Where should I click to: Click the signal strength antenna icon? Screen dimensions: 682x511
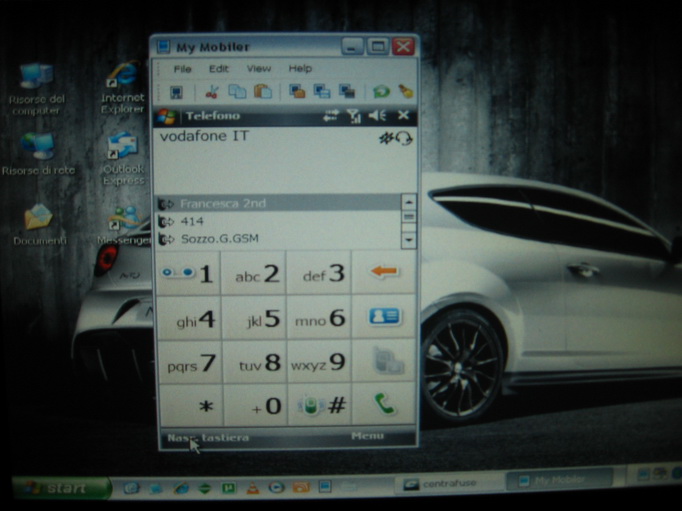[x=354, y=116]
